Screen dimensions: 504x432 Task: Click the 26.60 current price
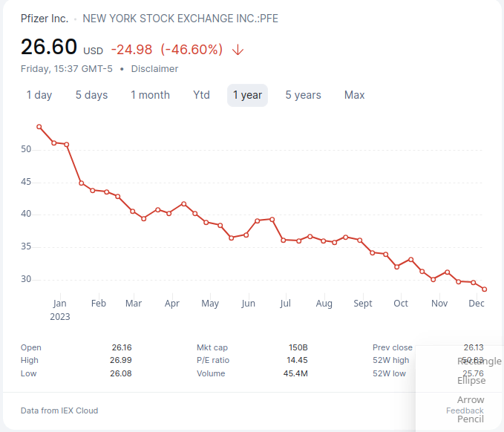click(49, 47)
